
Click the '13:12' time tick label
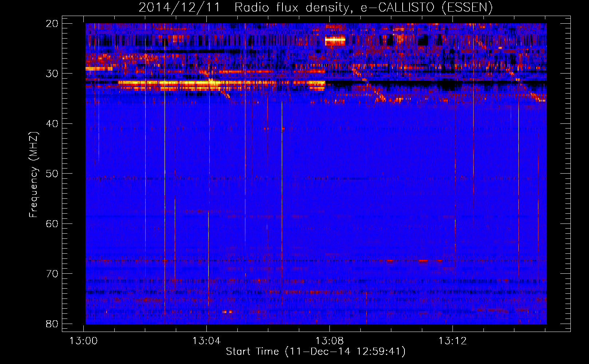(x=452, y=341)
